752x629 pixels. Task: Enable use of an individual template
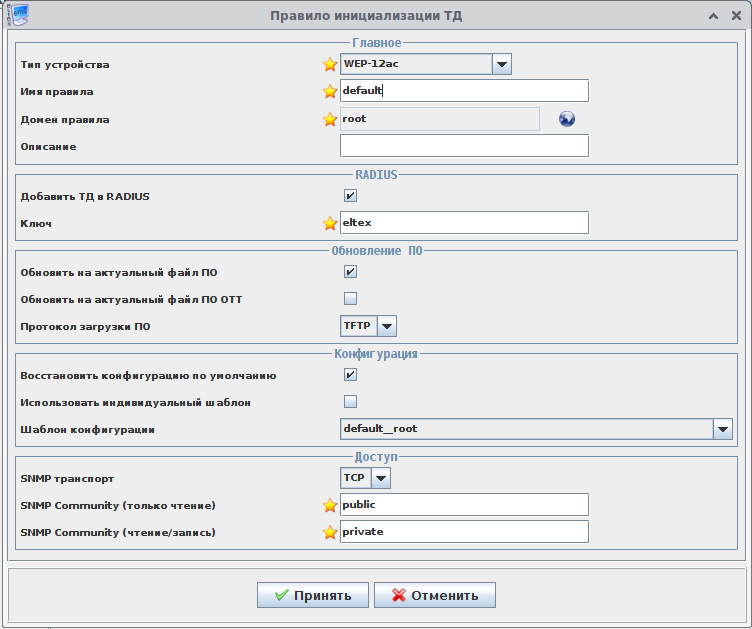pos(350,402)
